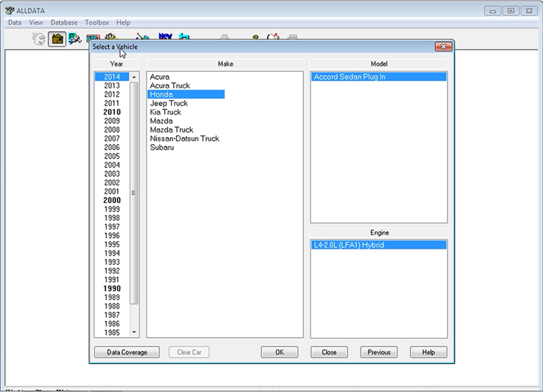
Task: Select year 2007
Action: (x=112, y=138)
